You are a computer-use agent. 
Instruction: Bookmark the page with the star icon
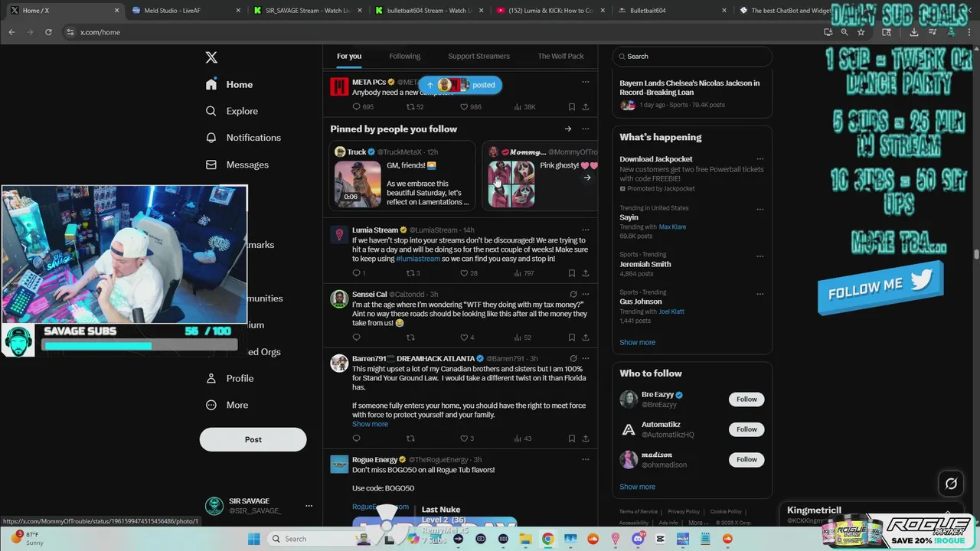[x=861, y=32]
